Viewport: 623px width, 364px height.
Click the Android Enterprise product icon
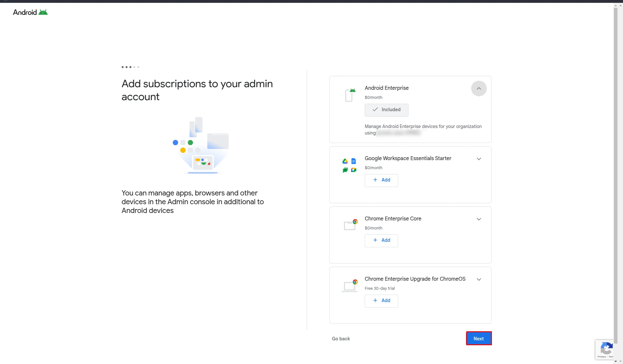coord(350,95)
